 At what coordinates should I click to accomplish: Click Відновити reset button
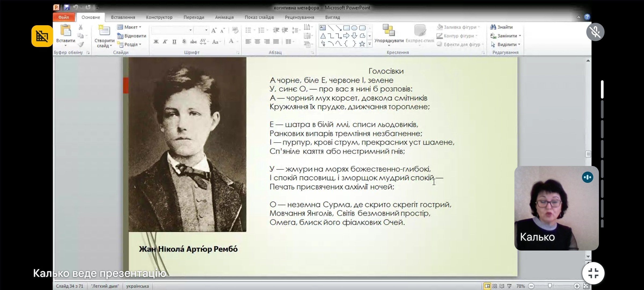132,36
